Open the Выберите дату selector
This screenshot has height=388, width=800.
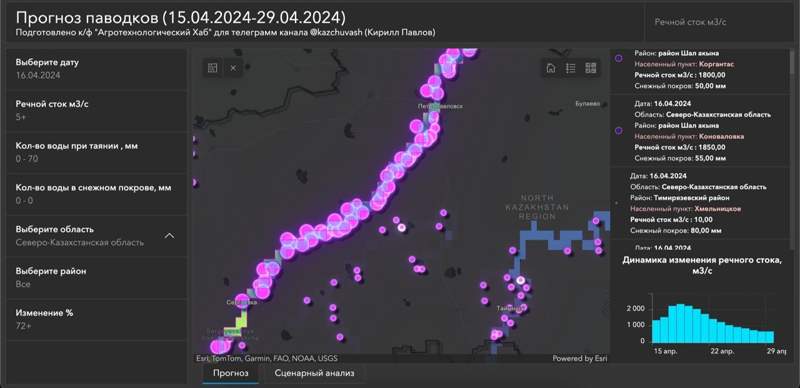click(x=97, y=69)
